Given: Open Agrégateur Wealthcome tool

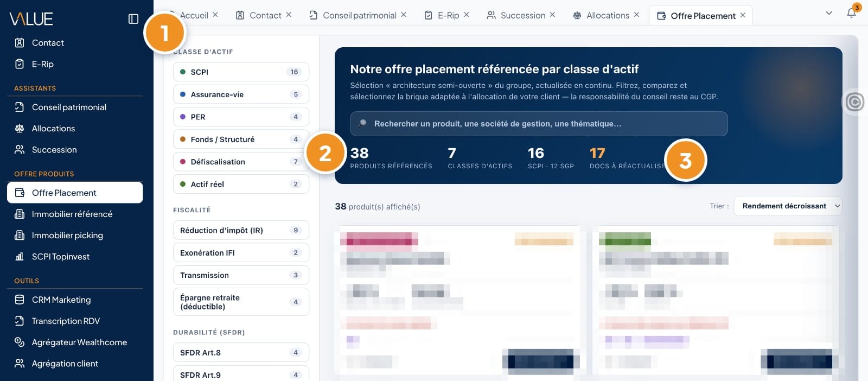Looking at the screenshot, I should point(75,342).
